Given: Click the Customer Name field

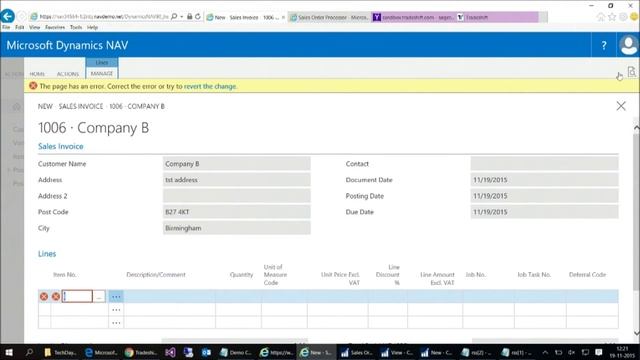Looking at the screenshot, I should pyautogui.click(x=236, y=164).
